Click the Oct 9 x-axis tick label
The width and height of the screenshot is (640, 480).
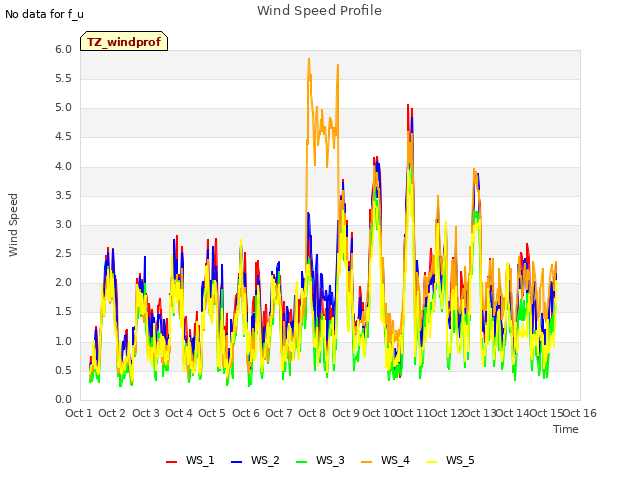pos(346,413)
